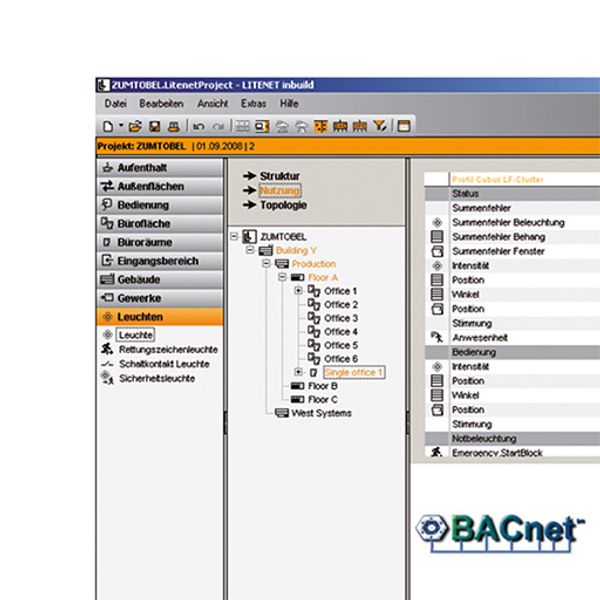Viewport: 600px width, 600px height.
Task: Open the Hilfe menu
Action: pos(289,103)
